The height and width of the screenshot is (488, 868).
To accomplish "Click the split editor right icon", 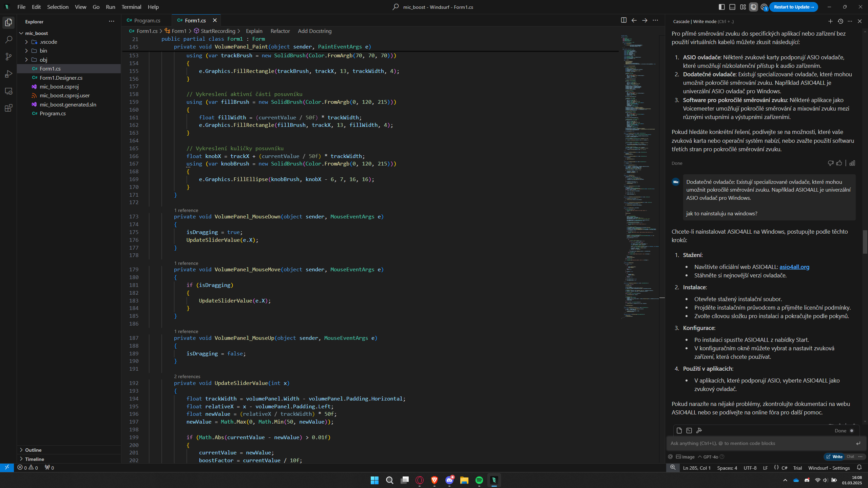I will coord(623,20).
